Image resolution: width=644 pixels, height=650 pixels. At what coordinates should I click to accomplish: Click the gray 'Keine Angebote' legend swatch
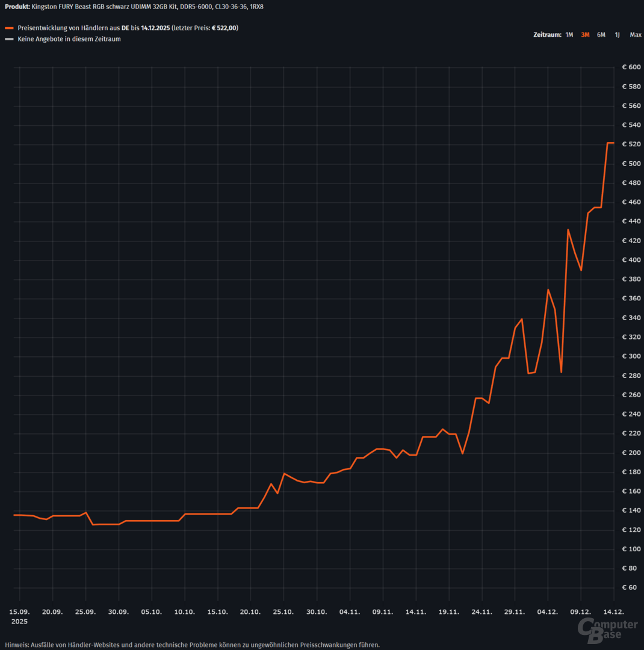pos(8,39)
